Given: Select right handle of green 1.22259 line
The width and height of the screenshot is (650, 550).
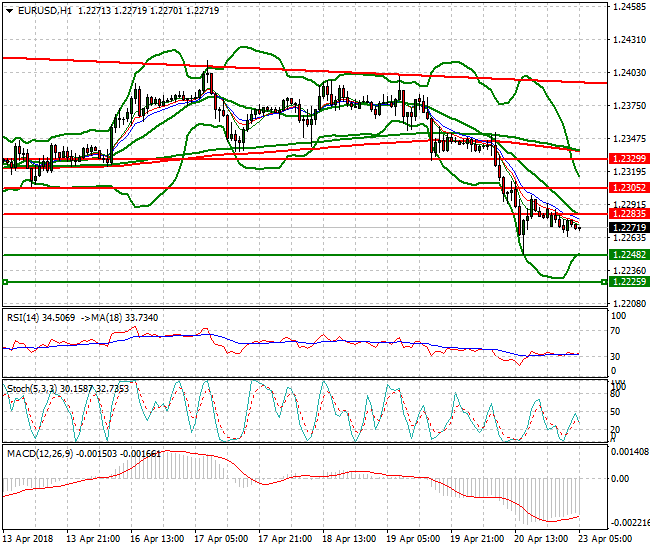Looking at the screenshot, I should [x=604, y=282].
